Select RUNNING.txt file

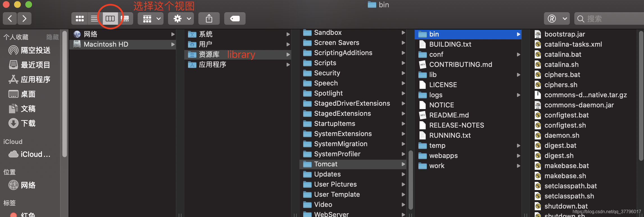pos(468,135)
